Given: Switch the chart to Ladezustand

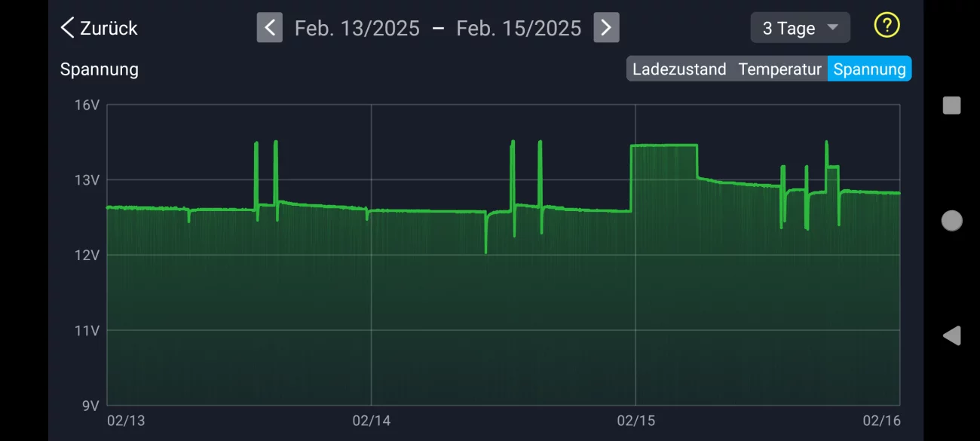Looking at the screenshot, I should coord(678,69).
